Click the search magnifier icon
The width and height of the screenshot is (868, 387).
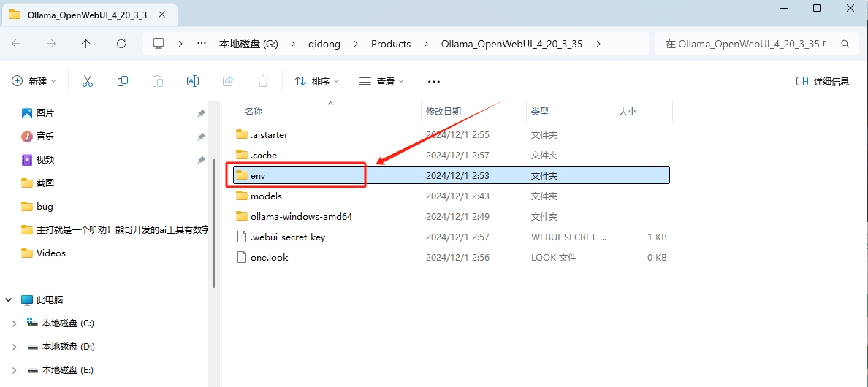(x=845, y=44)
